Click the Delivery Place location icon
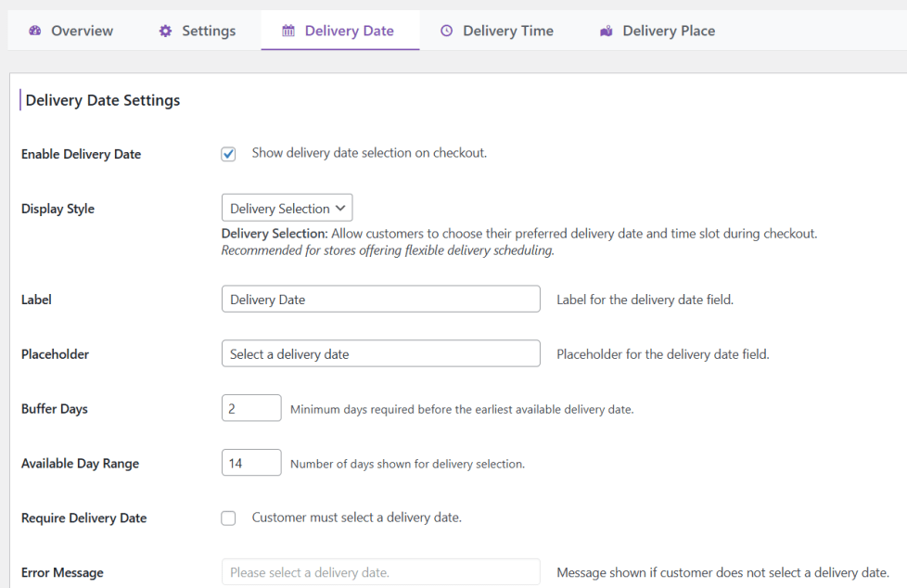Image resolution: width=907 pixels, height=588 pixels. [607, 31]
